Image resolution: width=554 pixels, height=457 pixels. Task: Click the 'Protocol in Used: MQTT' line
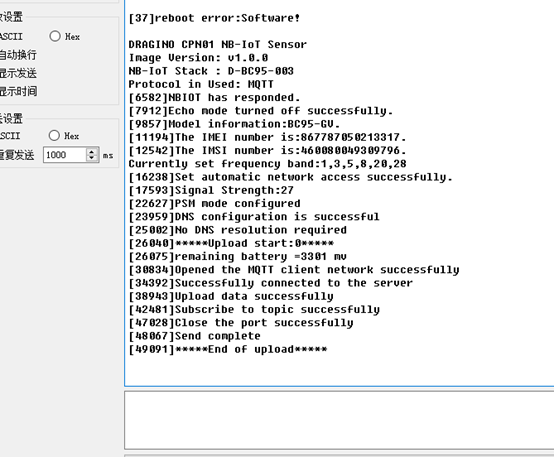(201, 84)
